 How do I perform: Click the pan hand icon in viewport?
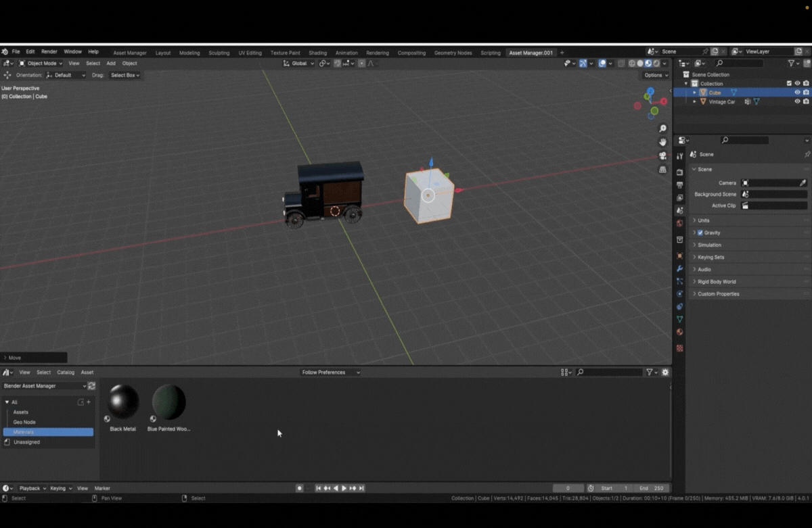(662, 142)
